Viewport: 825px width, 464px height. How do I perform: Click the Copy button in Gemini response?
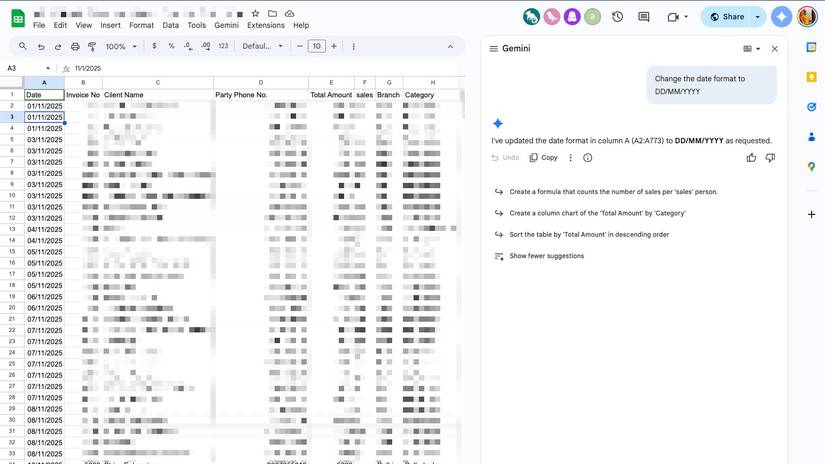pyautogui.click(x=543, y=158)
